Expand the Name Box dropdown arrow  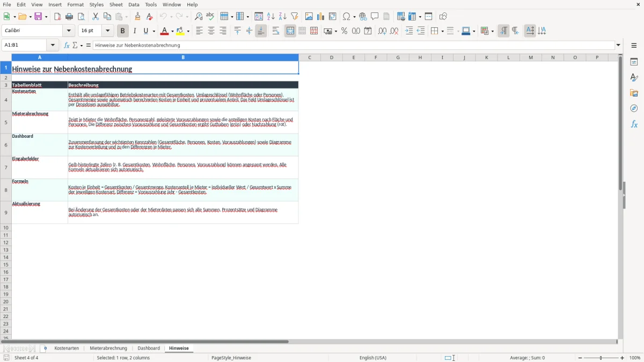(53, 46)
